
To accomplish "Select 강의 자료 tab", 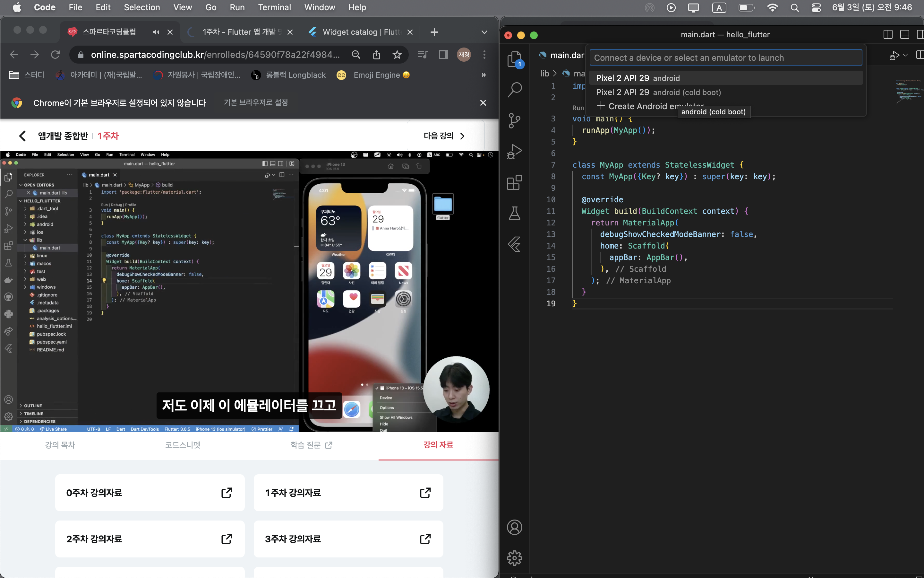I will point(438,445).
